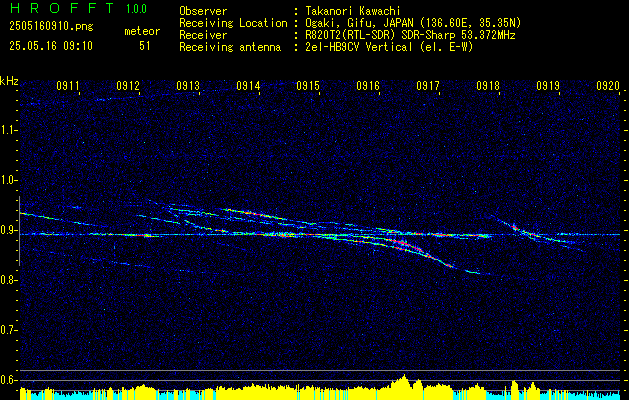Click the Receiving Location label

tap(233, 23)
